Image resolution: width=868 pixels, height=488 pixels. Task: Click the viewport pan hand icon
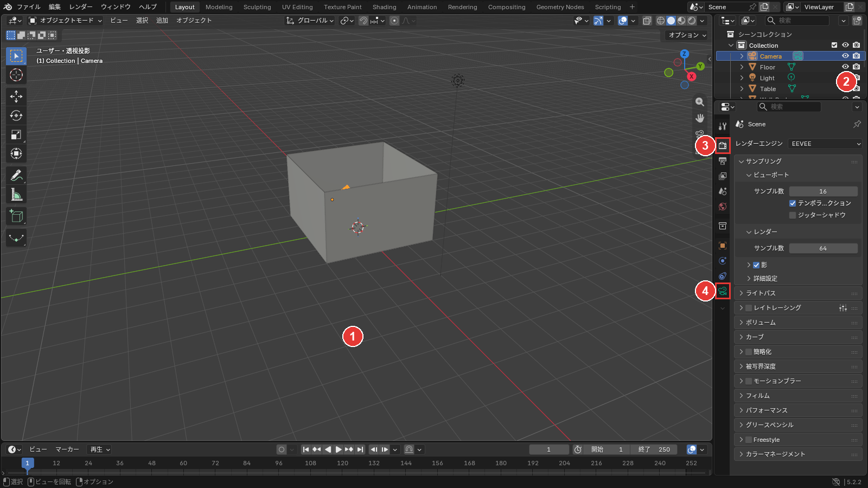point(700,118)
